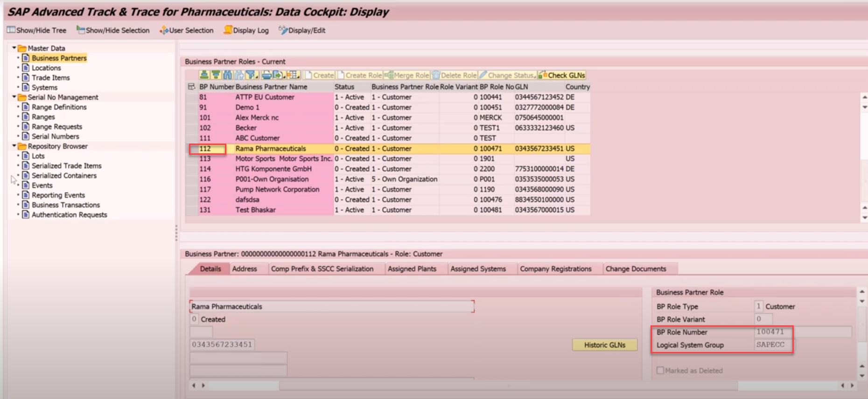Click the Rama Pharmaceuticals name field
This screenshot has height=399, width=868.
click(x=332, y=307)
